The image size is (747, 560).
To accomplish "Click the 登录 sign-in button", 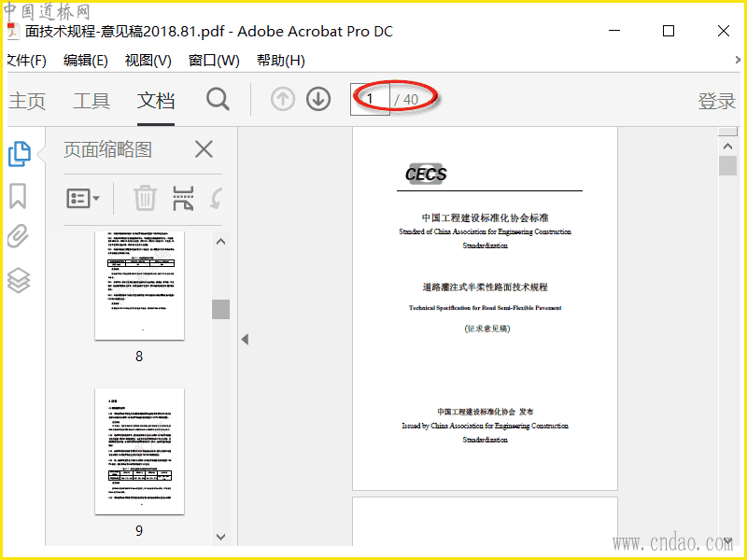I will pos(717,101).
